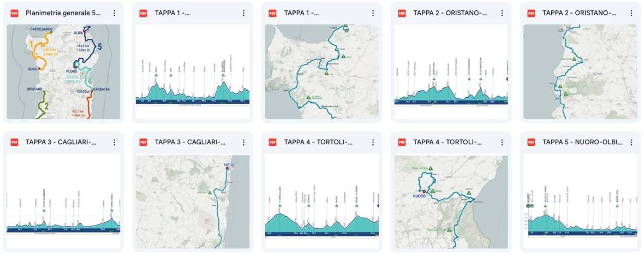
Task: Select the TAPPA 5 - NUORO-OLBIA file title
Action: pyautogui.click(x=582, y=143)
